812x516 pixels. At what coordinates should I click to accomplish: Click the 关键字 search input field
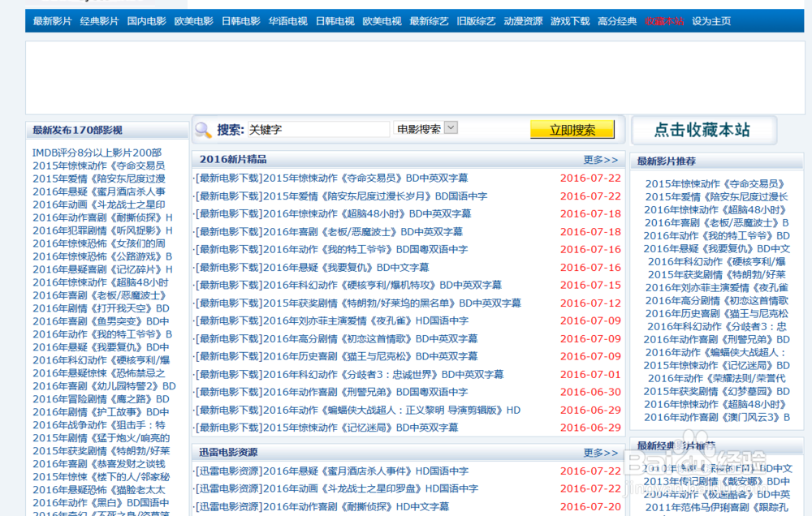(318, 129)
